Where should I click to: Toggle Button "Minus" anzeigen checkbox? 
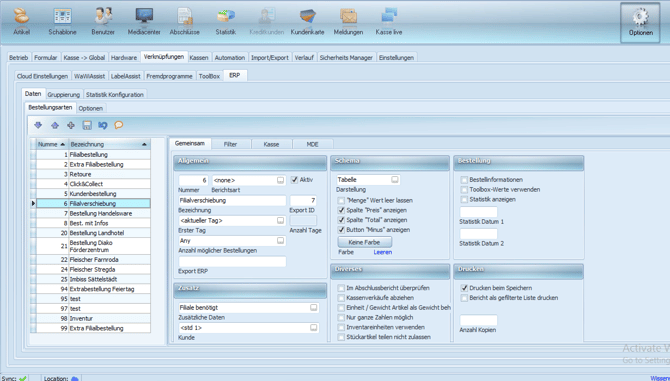(341, 230)
